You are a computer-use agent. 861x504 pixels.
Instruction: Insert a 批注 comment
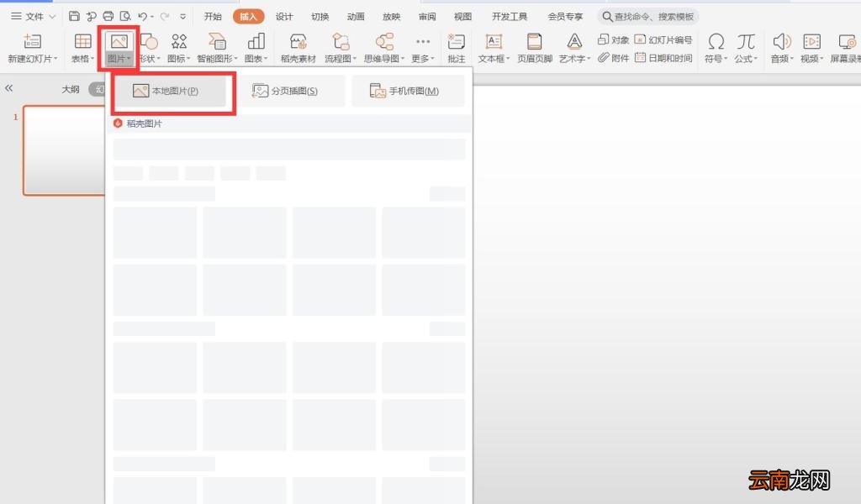[x=456, y=48]
